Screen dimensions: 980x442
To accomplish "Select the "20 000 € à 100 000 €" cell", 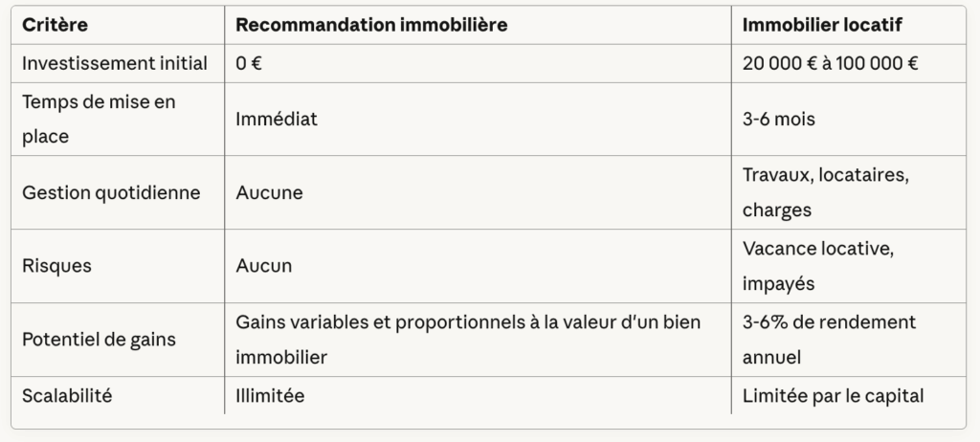I will click(x=831, y=64).
